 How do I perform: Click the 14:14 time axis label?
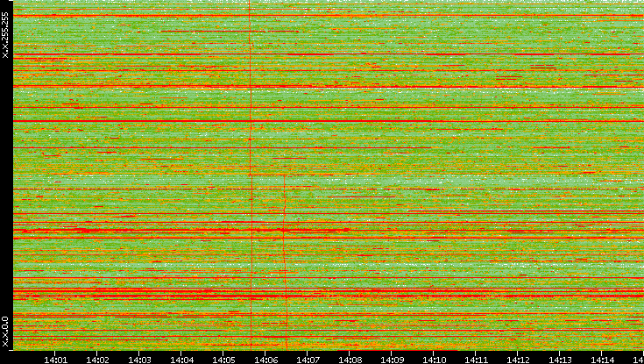point(601,360)
